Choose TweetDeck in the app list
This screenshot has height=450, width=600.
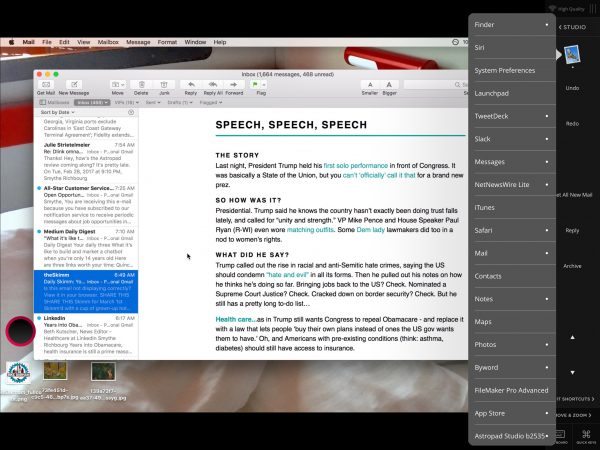coord(512,116)
